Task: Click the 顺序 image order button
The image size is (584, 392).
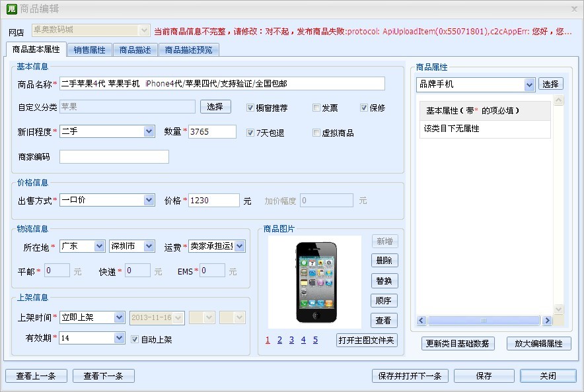Action: click(384, 300)
